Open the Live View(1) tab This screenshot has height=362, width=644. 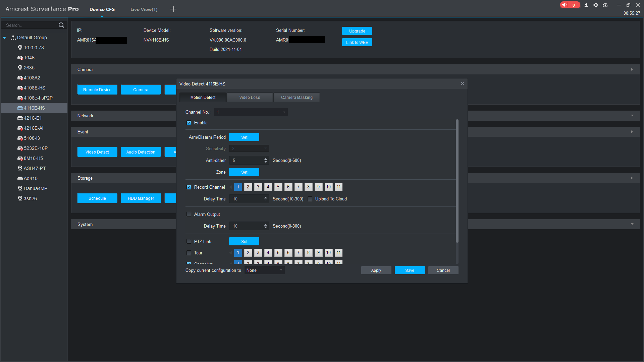pyautogui.click(x=144, y=9)
